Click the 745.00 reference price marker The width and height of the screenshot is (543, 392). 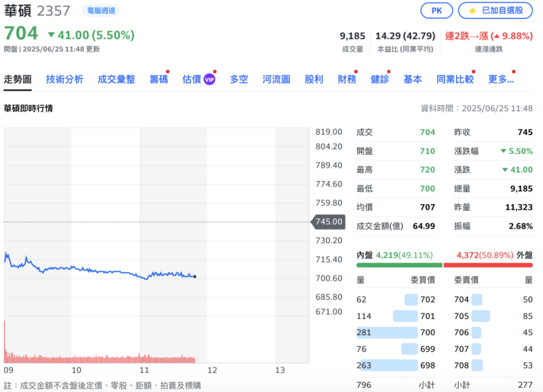329,221
